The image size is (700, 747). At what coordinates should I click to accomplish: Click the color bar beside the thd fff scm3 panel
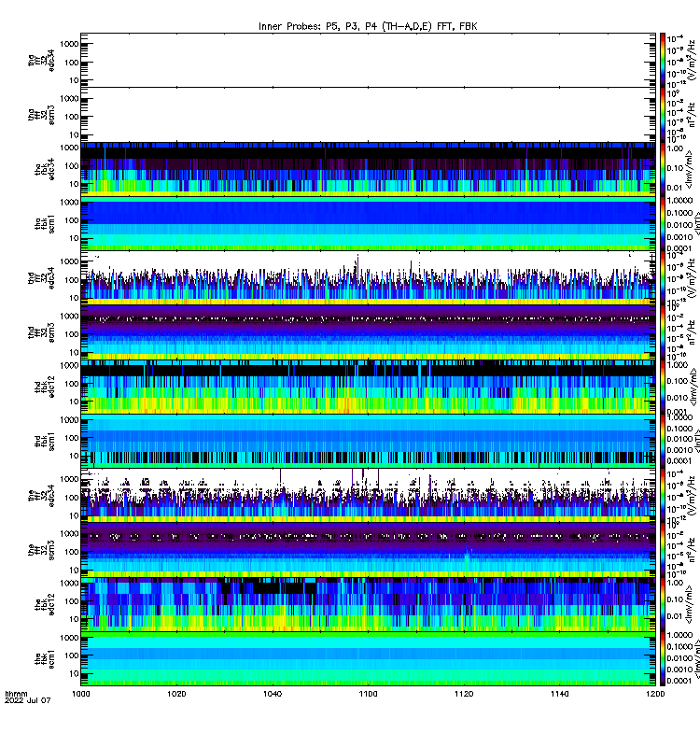(663, 332)
